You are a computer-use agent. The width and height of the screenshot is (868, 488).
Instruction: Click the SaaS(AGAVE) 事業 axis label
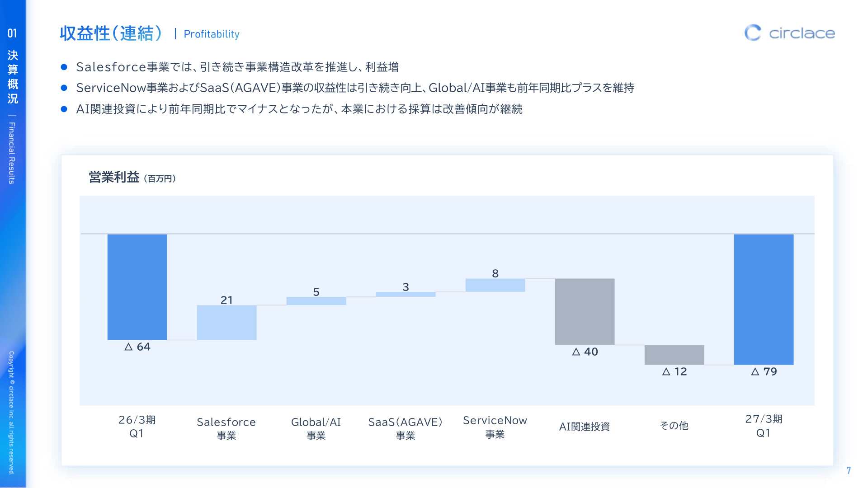[x=406, y=428]
